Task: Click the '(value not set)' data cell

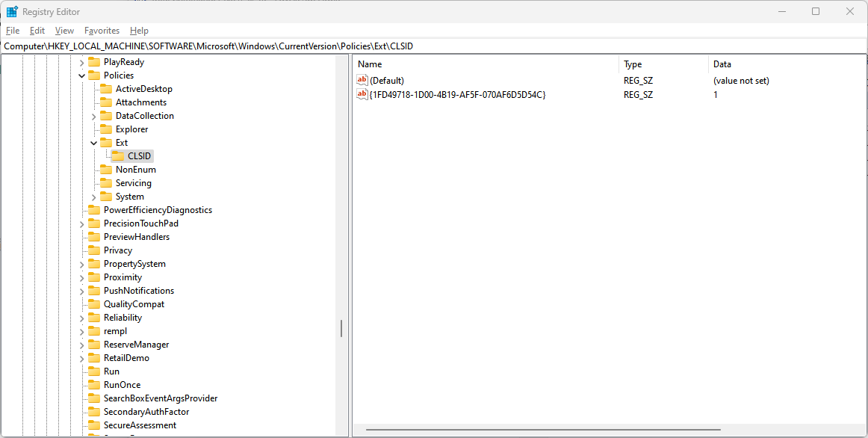Action: click(741, 81)
